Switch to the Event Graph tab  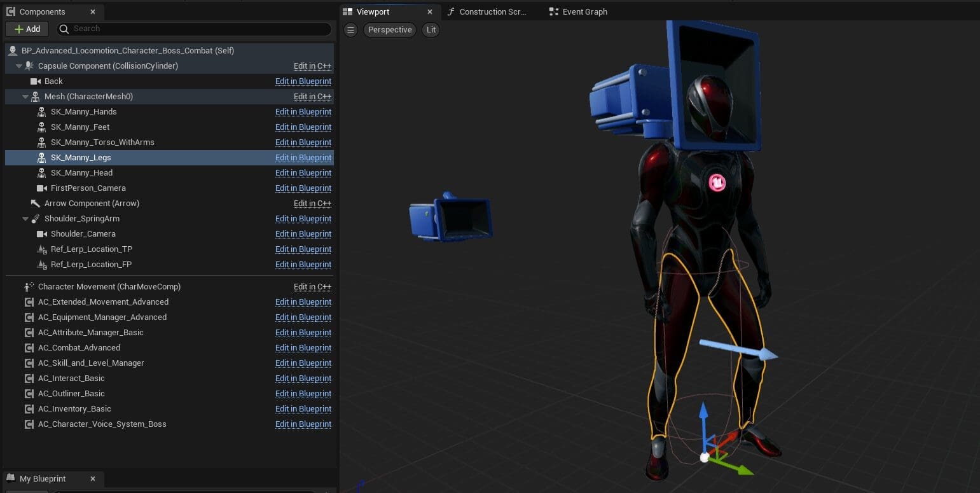[584, 11]
